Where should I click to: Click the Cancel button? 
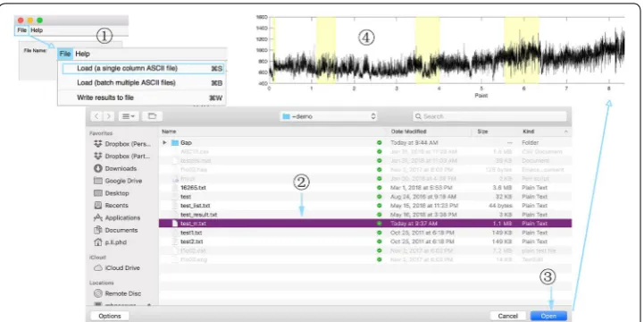(x=507, y=316)
